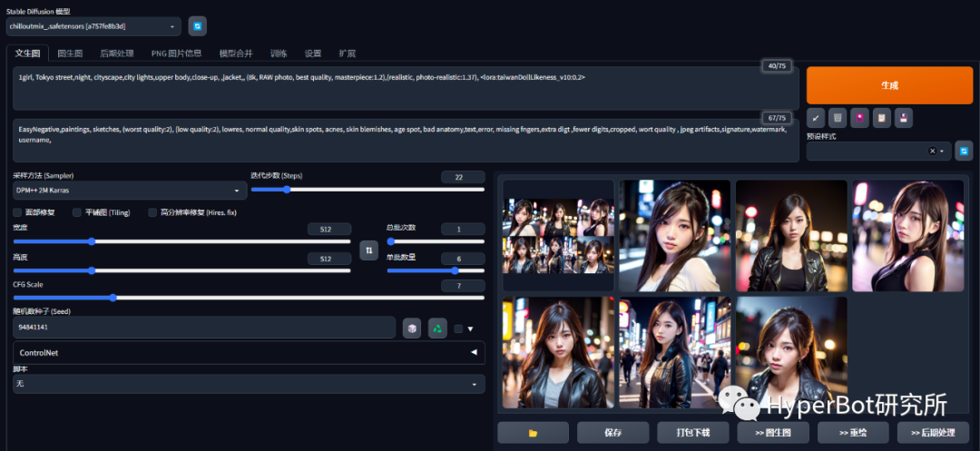Reuse the last seed with the recycle icon
Screen dimensions: 980x451
(x=437, y=328)
